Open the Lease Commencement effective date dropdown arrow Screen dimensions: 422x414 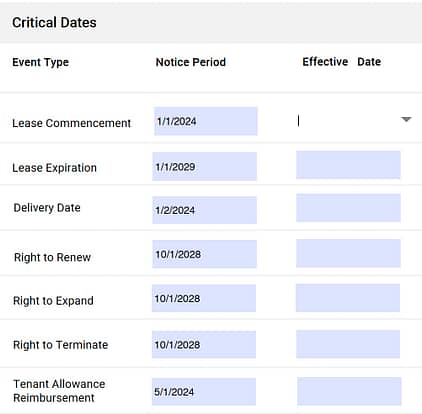tap(406, 119)
